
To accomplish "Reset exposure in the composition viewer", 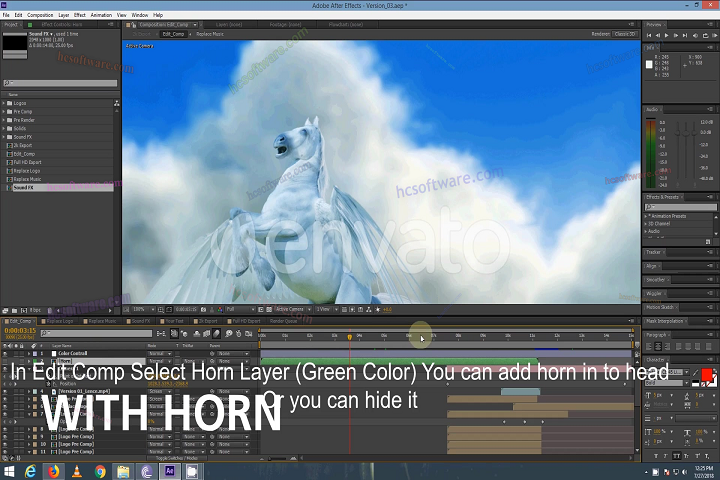I will tap(378, 310).
